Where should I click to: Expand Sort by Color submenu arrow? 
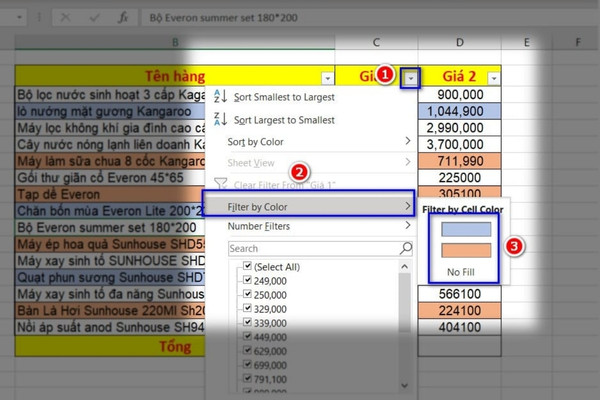coord(408,141)
